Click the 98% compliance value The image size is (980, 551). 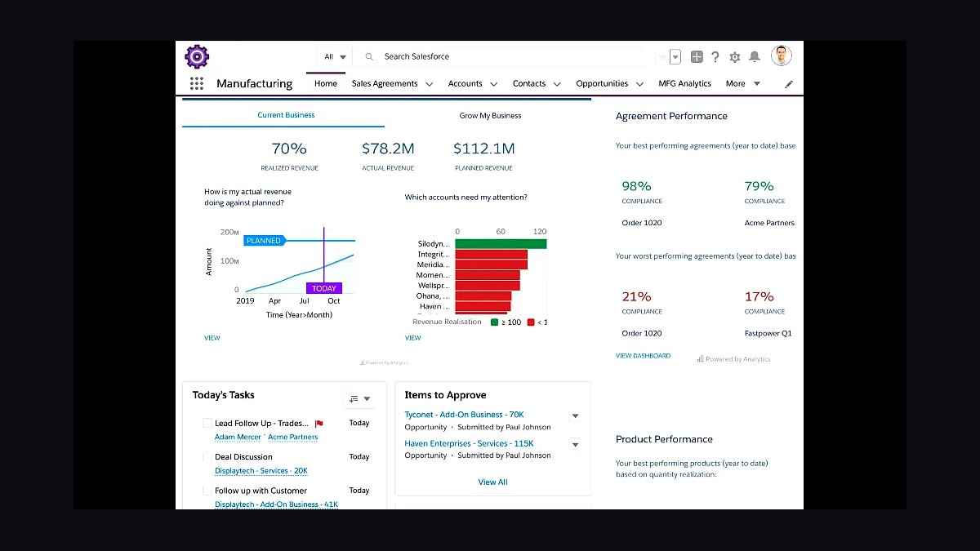636,186
